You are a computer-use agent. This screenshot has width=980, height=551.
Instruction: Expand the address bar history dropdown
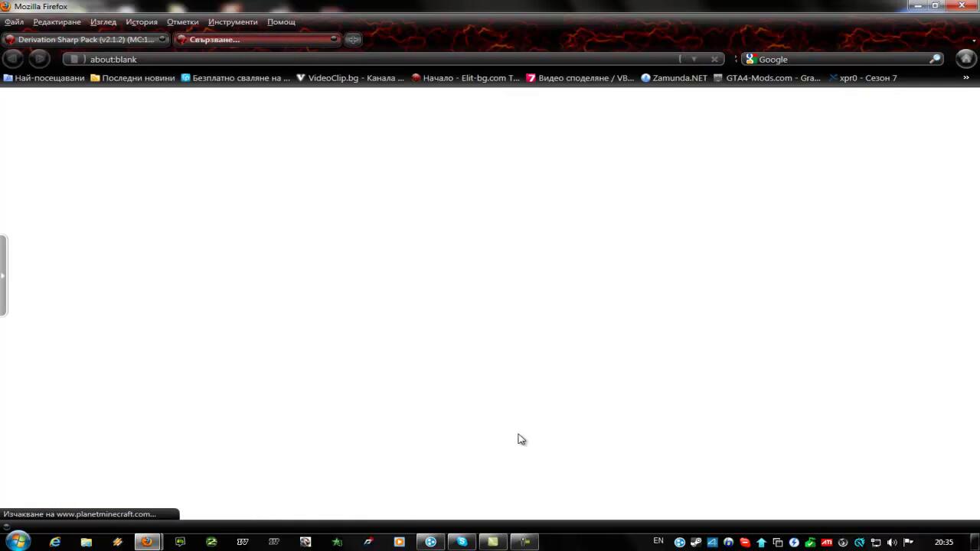pos(694,59)
